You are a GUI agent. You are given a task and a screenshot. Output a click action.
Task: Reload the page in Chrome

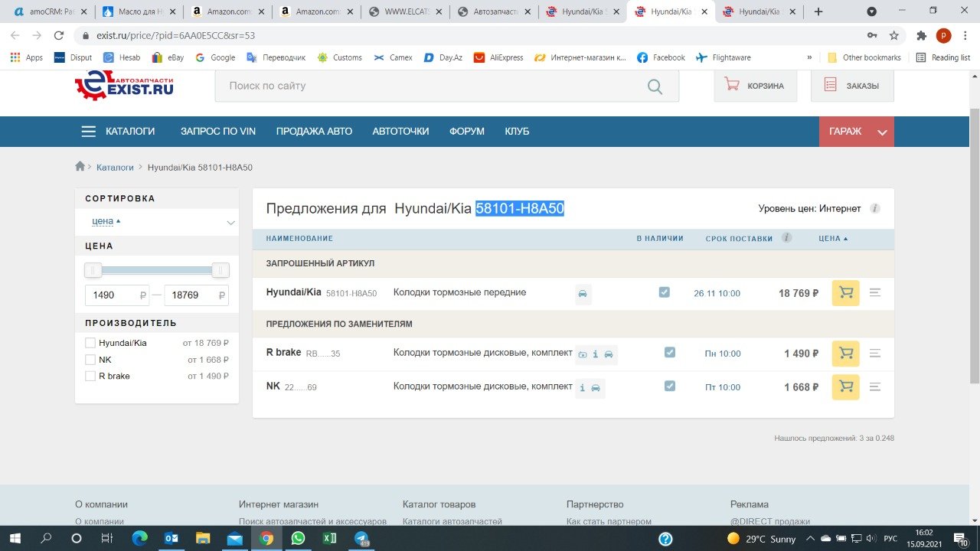(59, 35)
